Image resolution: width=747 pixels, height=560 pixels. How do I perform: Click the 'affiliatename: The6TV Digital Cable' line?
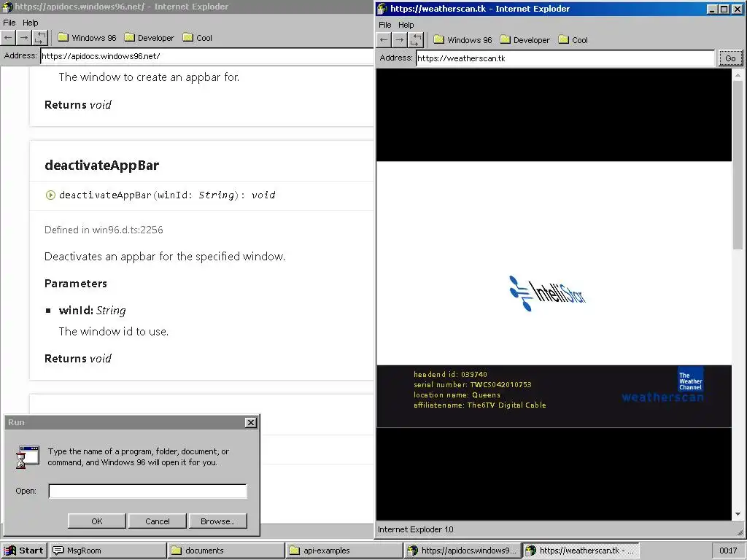(480, 405)
